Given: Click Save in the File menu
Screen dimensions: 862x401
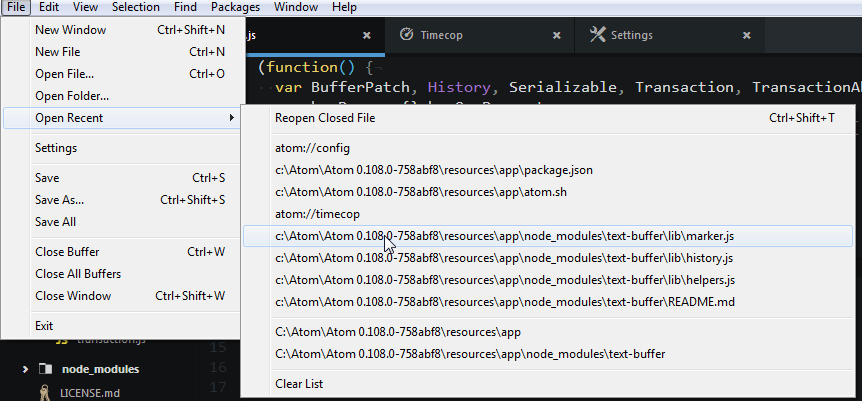Looking at the screenshot, I should 122,178.
